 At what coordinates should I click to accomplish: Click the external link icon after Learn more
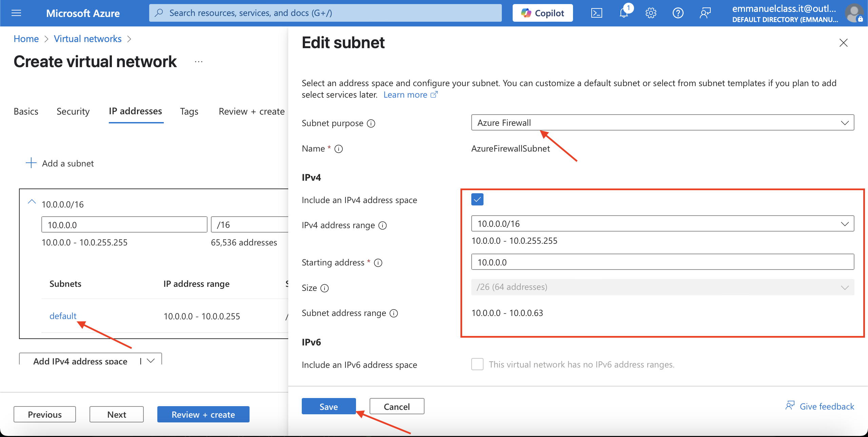tap(434, 95)
